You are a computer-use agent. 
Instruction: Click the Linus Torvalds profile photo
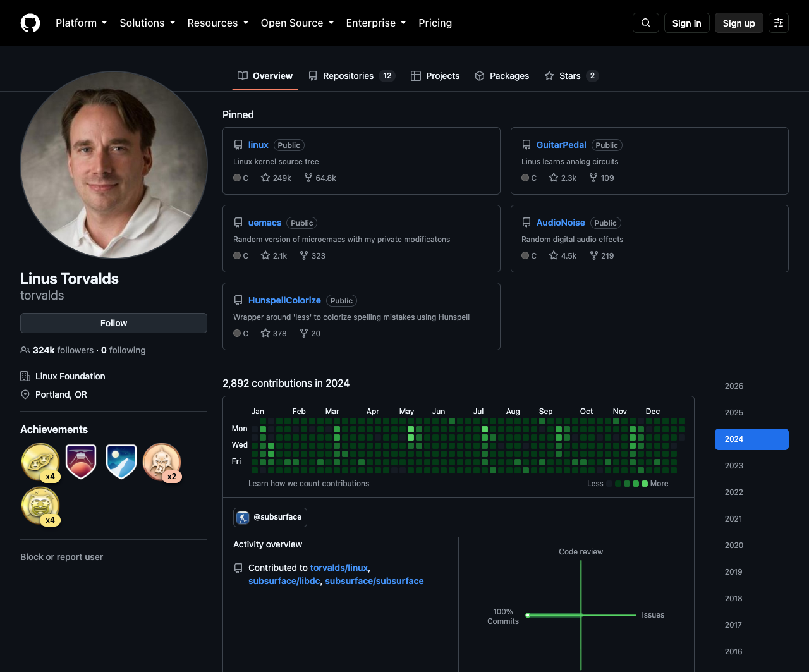[x=114, y=164]
